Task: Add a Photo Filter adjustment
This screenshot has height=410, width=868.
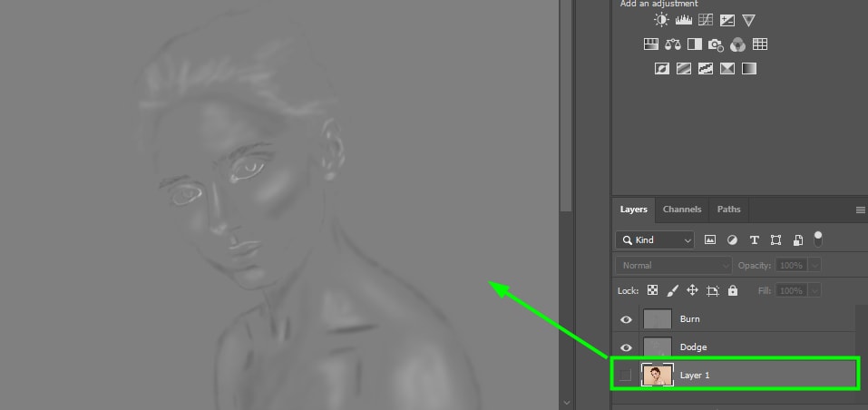Action: (x=716, y=44)
